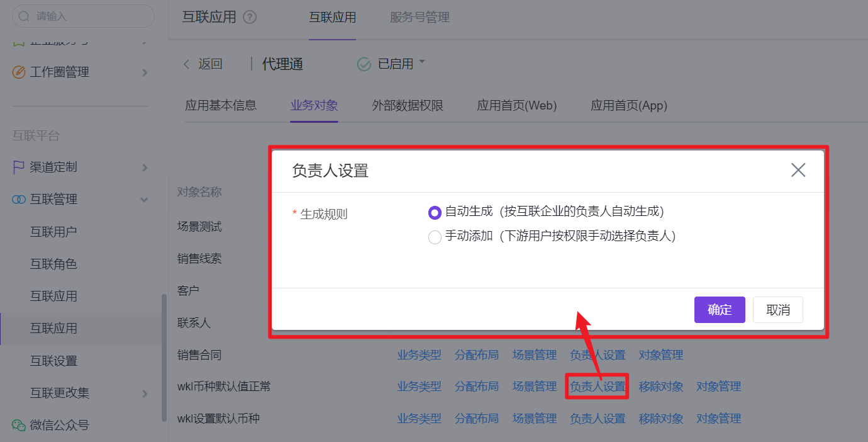This screenshot has width=868, height=442.
Task: Click 销售线索 object name
Action: pyautogui.click(x=199, y=259)
